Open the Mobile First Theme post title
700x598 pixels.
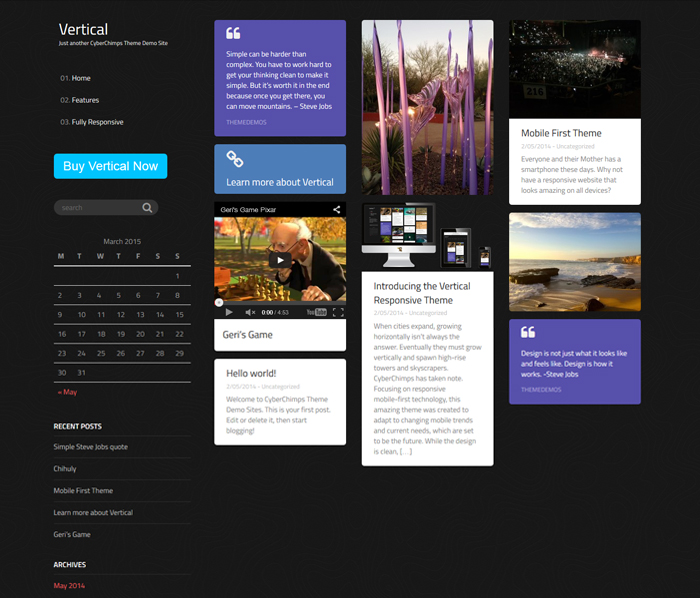click(561, 133)
